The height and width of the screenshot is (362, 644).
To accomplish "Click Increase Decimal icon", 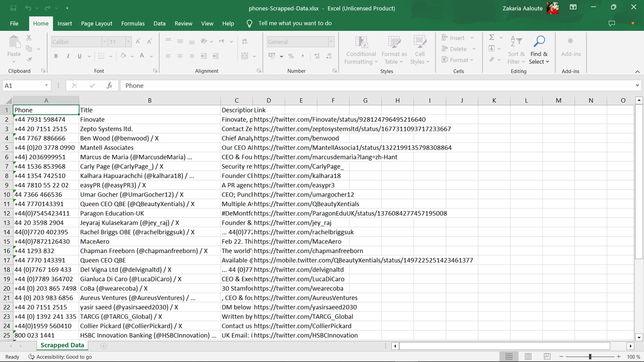I will tap(317, 56).
